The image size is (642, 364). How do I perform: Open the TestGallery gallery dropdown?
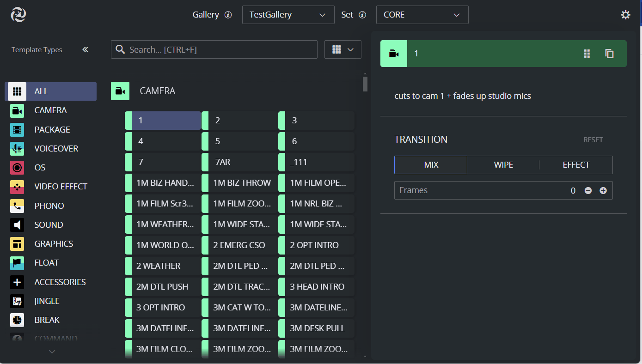tap(288, 15)
